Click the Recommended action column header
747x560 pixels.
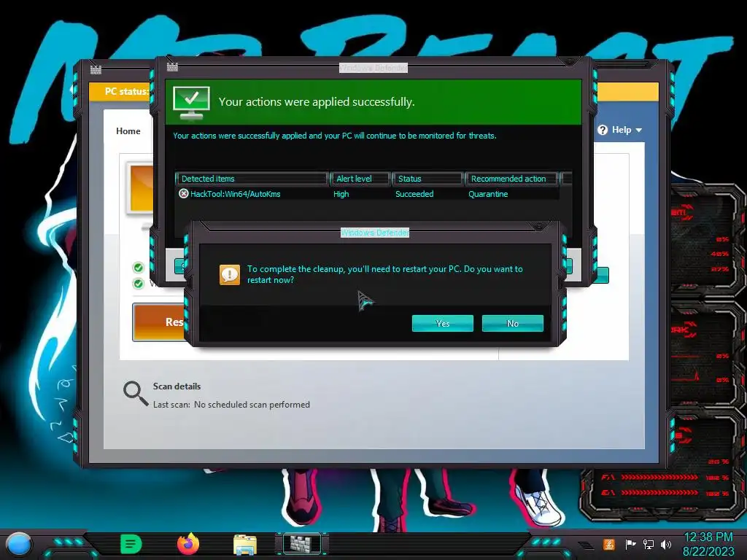click(511, 179)
